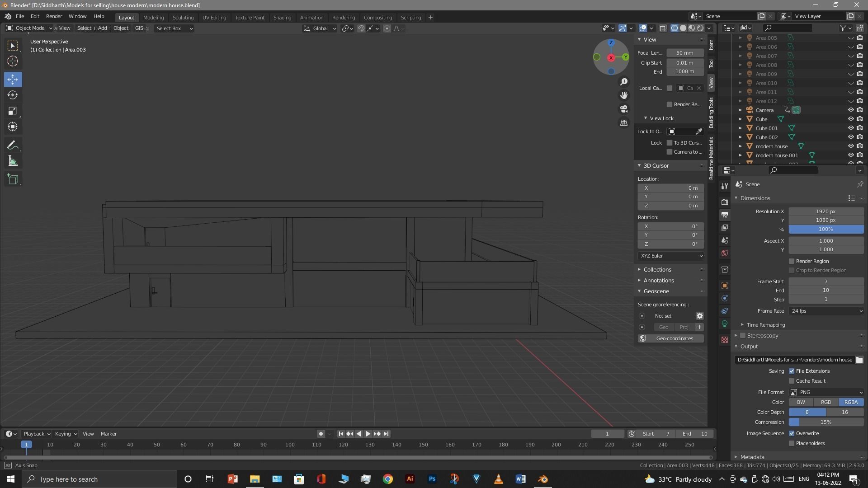The image size is (868, 488).
Task: Open the Edit menu
Action: tap(35, 16)
